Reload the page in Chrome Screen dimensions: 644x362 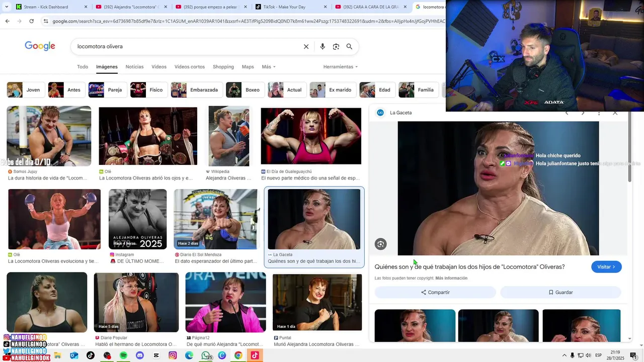(x=31, y=21)
